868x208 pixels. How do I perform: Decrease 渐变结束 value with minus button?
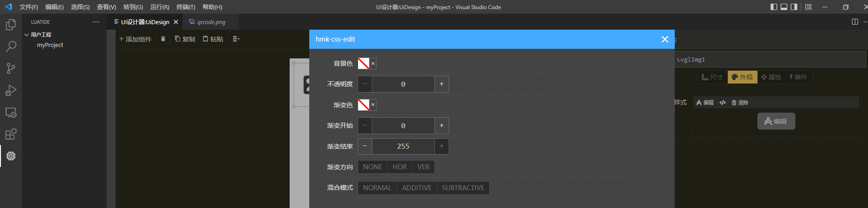(365, 146)
